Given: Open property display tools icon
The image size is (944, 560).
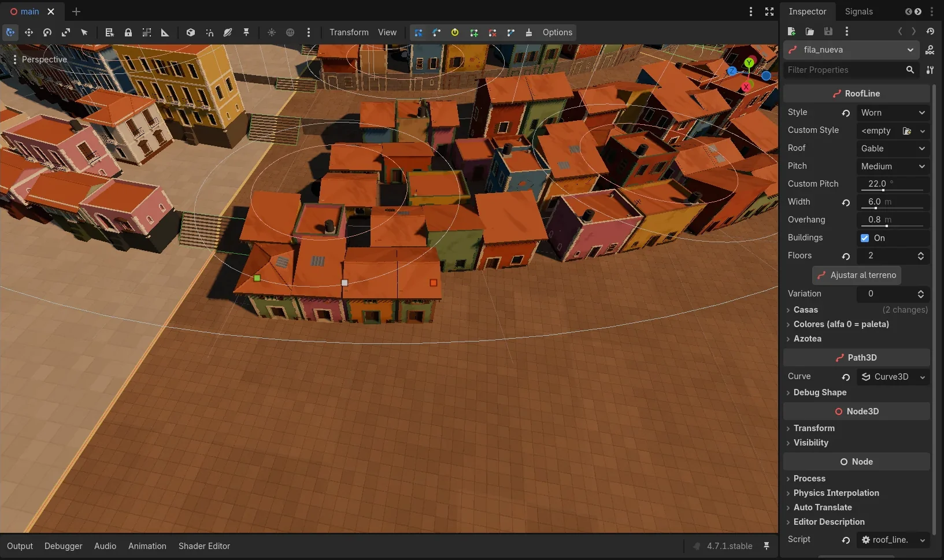Looking at the screenshot, I should pyautogui.click(x=930, y=70).
